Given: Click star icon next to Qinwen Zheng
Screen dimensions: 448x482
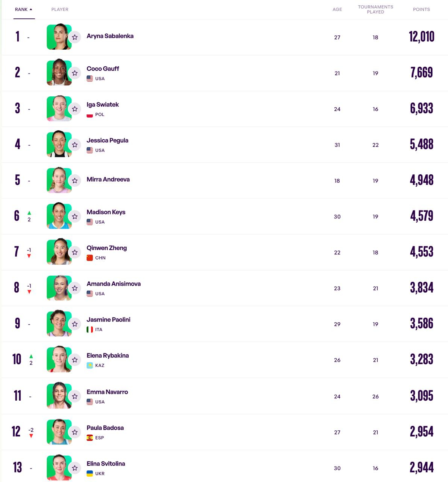Looking at the screenshot, I should coord(75,252).
